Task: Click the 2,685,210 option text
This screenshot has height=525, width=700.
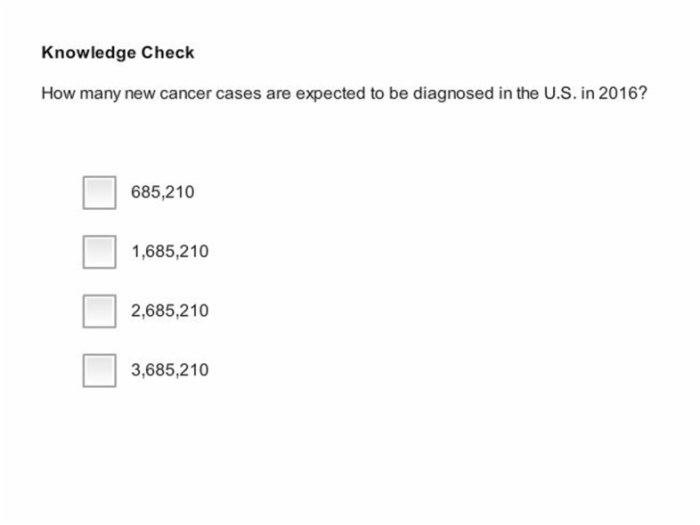Action: click(x=170, y=311)
